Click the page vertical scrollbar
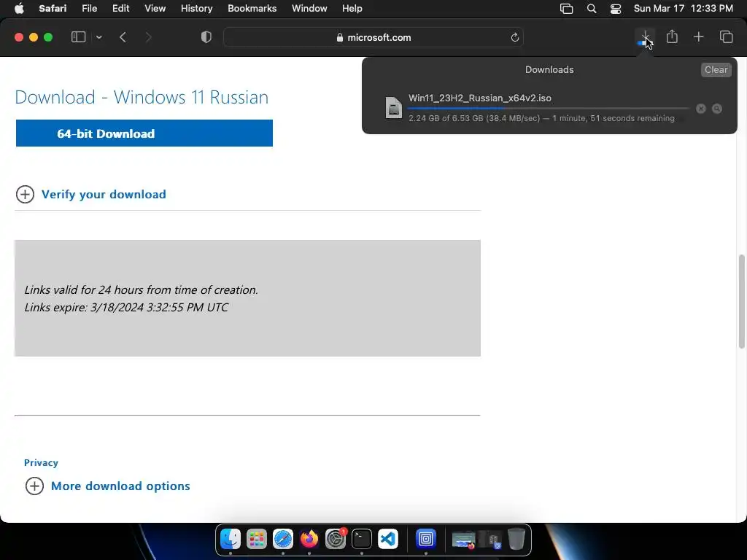This screenshot has height=560, width=747. click(x=741, y=302)
